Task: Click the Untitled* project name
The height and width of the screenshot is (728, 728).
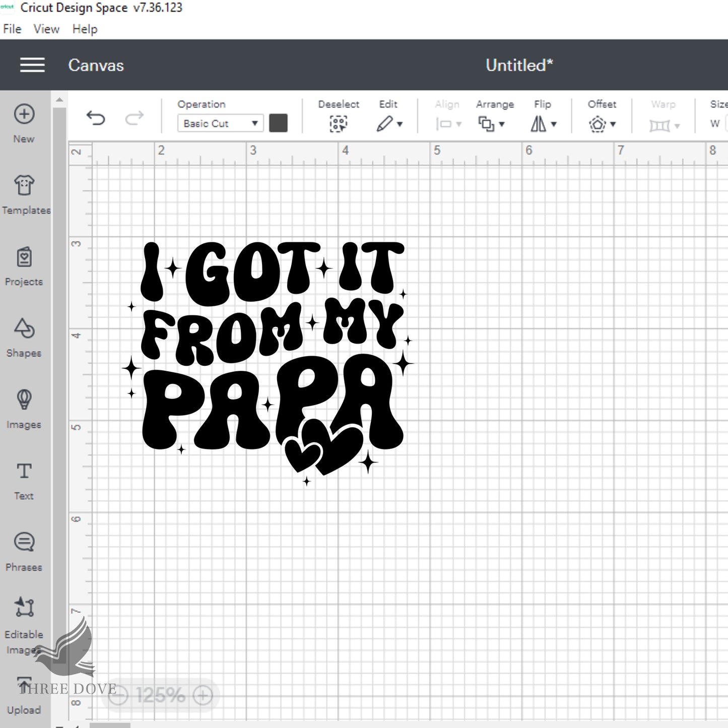Action: coord(519,65)
